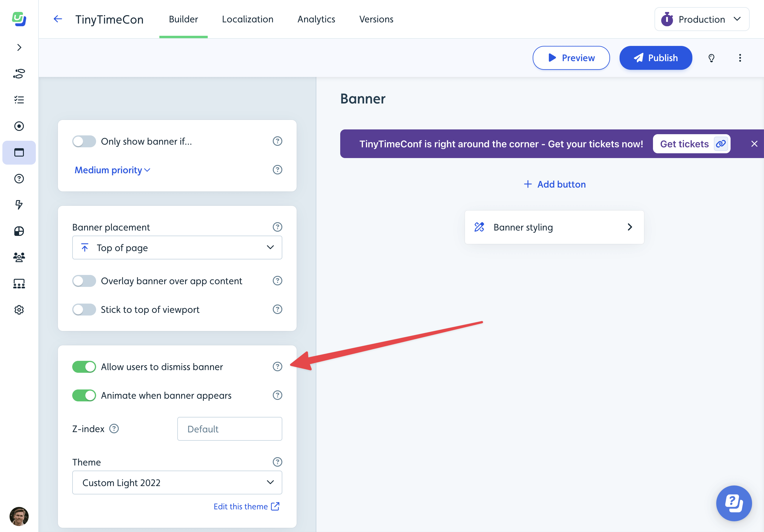Image resolution: width=764 pixels, height=532 pixels.
Task: Click the audience/targeting sidebar icon
Action: pyautogui.click(x=19, y=257)
